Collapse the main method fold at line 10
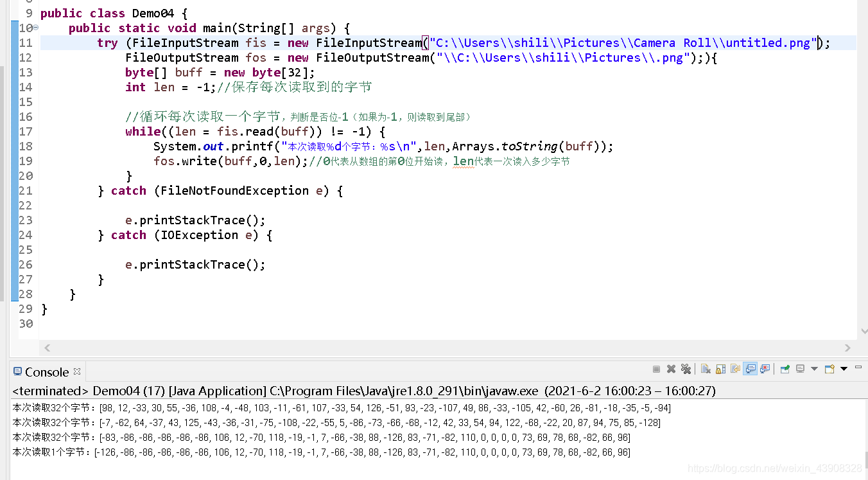 pos(36,28)
